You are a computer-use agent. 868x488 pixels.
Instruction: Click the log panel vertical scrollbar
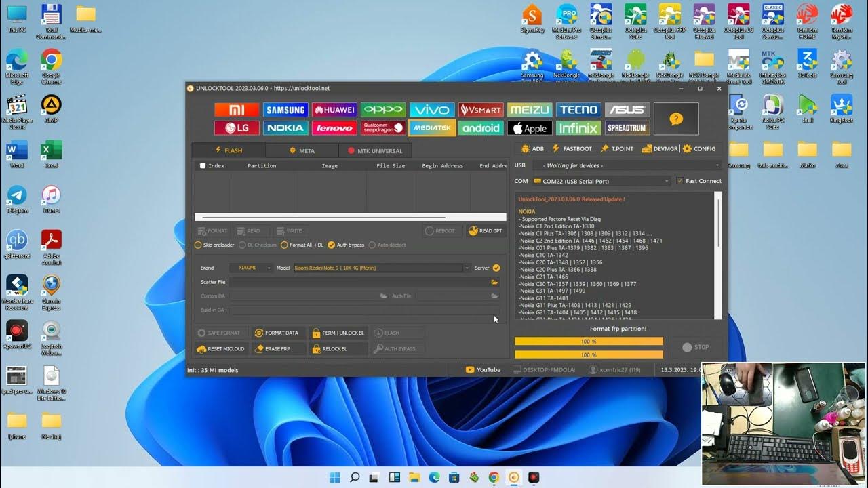pos(719,256)
